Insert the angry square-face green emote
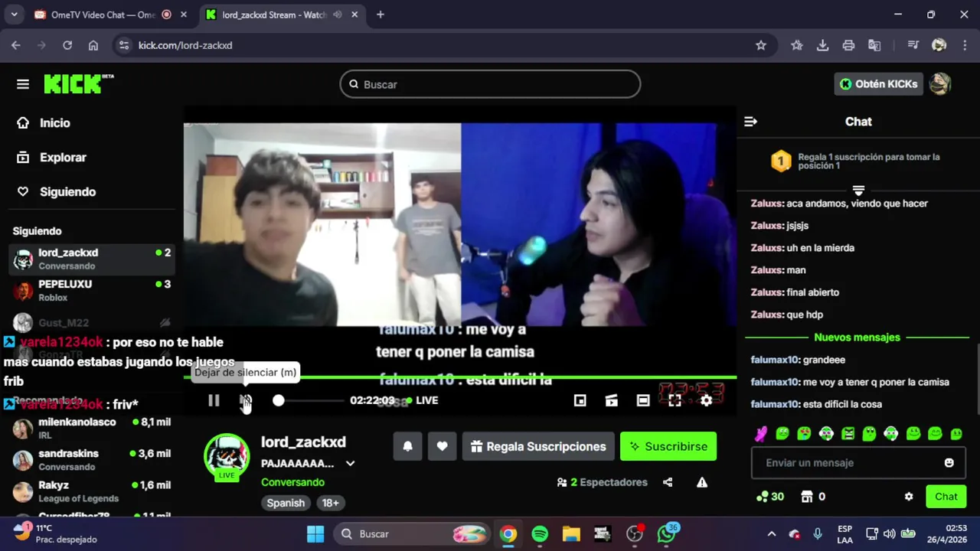The width and height of the screenshot is (980, 551). click(848, 434)
